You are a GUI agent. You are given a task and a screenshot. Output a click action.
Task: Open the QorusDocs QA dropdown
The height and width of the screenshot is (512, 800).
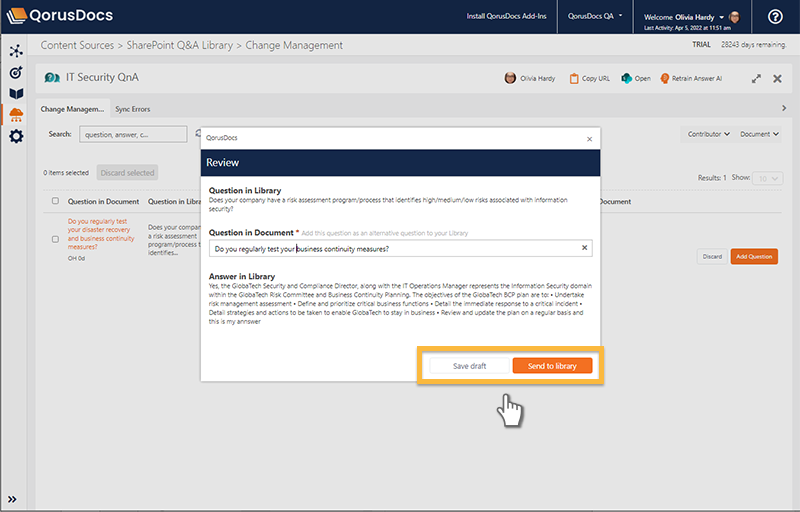(x=595, y=16)
